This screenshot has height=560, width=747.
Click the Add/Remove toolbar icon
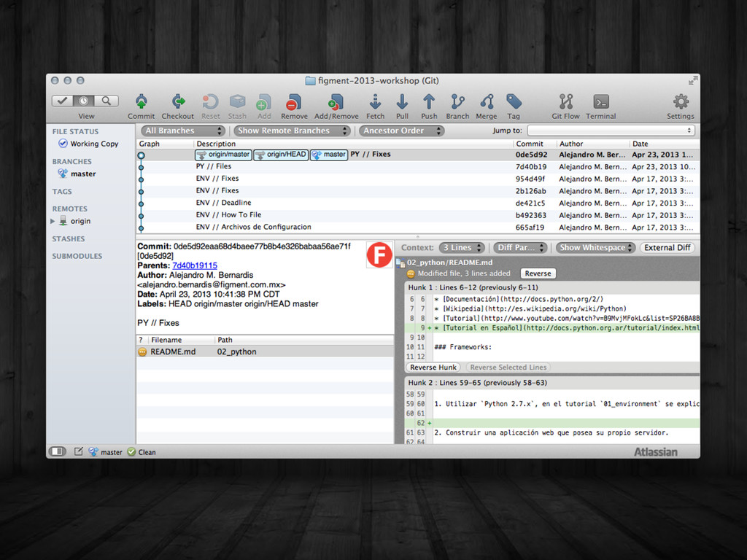click(336, 101)
